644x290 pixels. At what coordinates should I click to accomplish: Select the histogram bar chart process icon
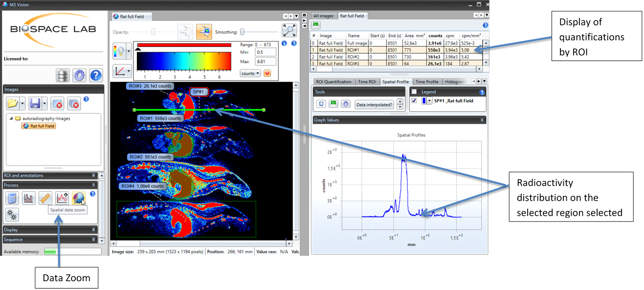point(29,198)
